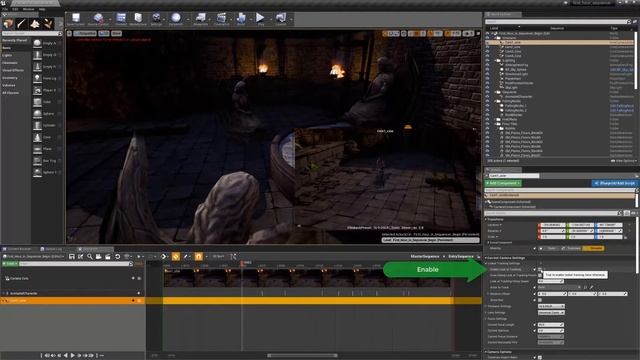Image resolution: width=640 pixels, height=360 pixels.
Task: Open the Cinematics toolbar icon
Action: (221, 18)
